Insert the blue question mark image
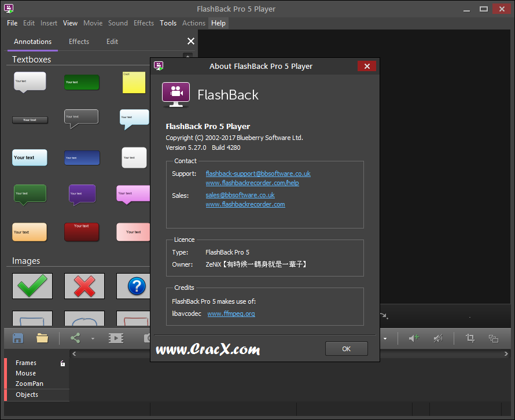Viewport: 515px width, 420px height. [x=135, y=286]
